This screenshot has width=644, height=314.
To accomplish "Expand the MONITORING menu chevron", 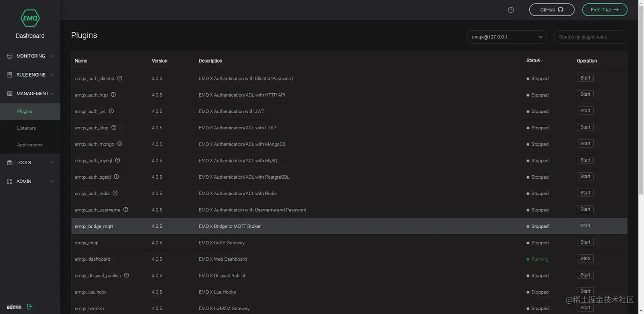I will pos(52,56).
